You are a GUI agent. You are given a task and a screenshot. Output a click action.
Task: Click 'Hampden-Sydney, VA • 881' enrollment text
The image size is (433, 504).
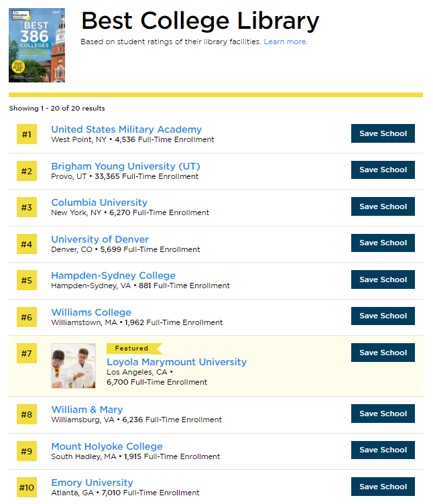point(141,286)
